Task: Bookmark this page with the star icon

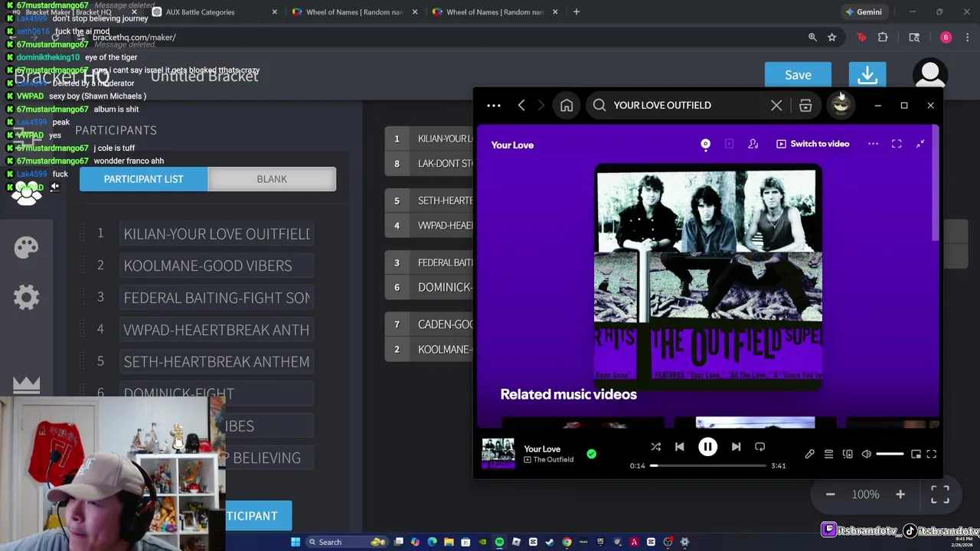Action: pyautogui.click(x=832, y=37)
